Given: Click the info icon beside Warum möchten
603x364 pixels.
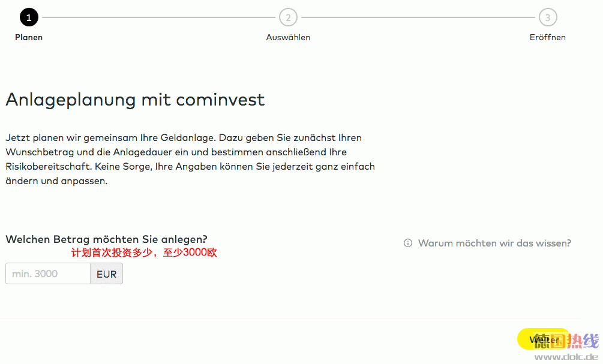Looking at the screenshot, I should (407, 243).
